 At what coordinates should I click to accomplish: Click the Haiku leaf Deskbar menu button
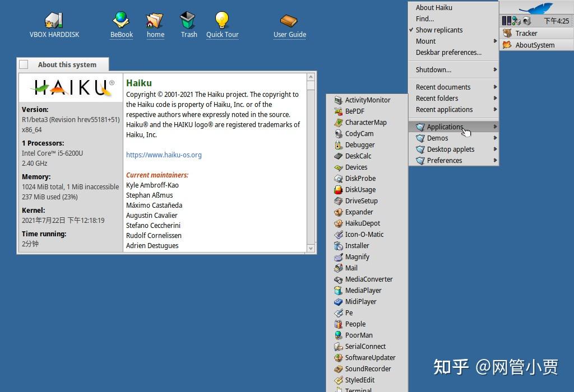(x=536, y=8)
